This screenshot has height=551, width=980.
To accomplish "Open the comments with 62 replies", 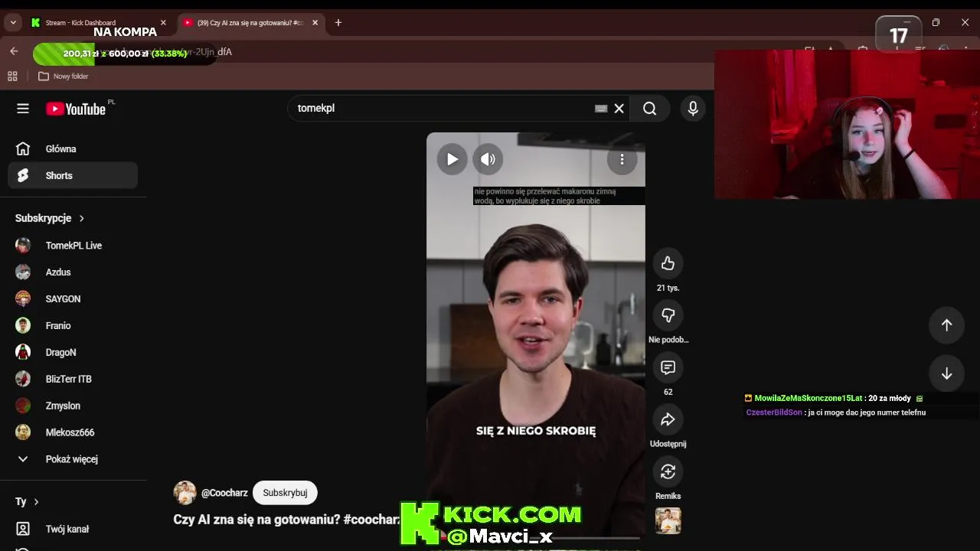I will [x=668, y=367].
